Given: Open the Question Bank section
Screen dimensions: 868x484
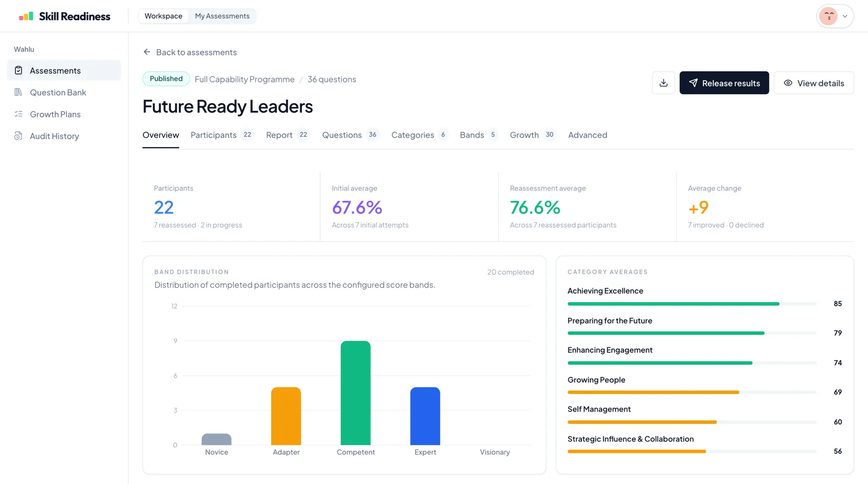Looking at the screenshot, I should coord(58,92).
